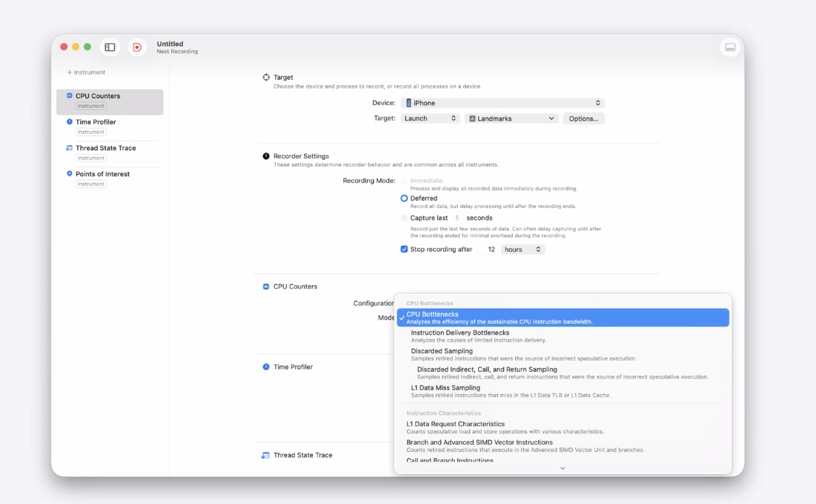This screenshot has height=504, width=816.
Task: Select the Deferred recording mode
Action: click(404, 198)
